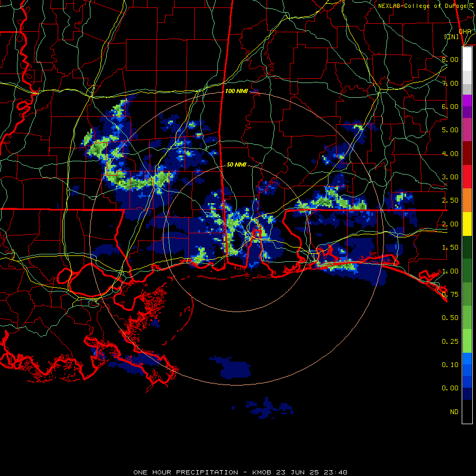Click the 0.25 legend value
Viewport: 476px width, 476px height.
pyautogui.click(x=450, y=342)
